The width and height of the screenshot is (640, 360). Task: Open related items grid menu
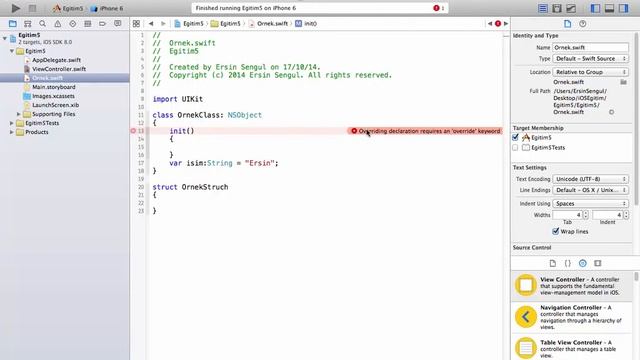pyautogui.click(x=136, y=24)
